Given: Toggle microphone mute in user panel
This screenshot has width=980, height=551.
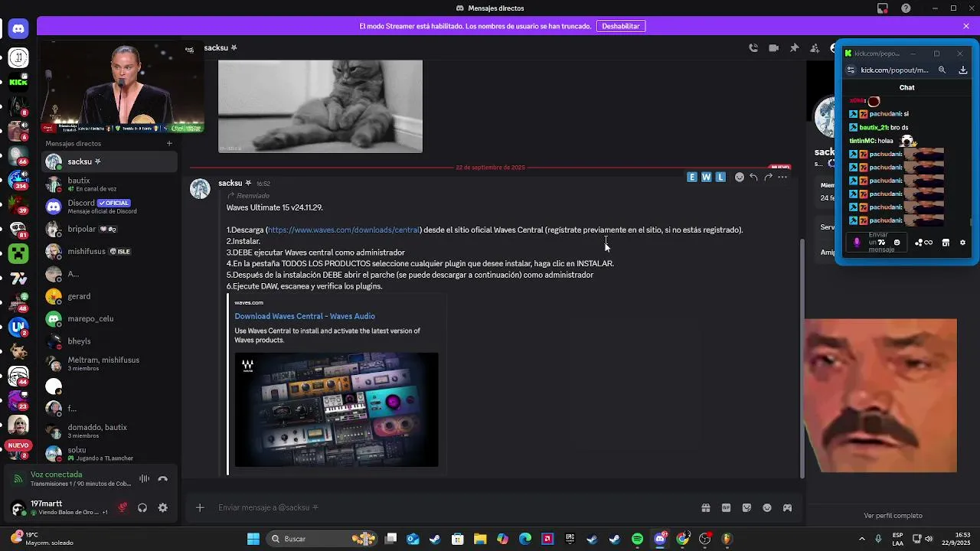Looking at the screenshot, I should point(122,507).
